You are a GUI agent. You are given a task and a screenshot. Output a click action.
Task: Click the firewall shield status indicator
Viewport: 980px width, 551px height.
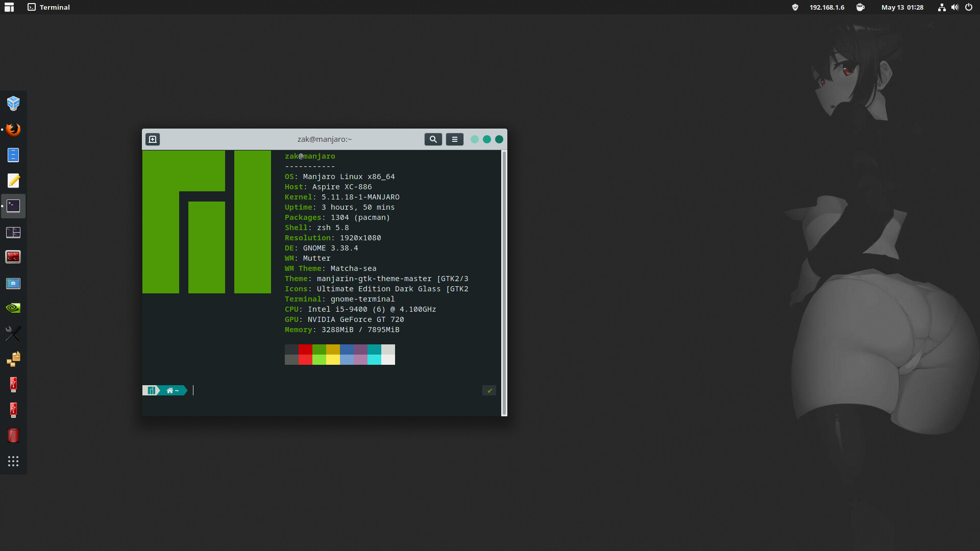tap(795, 7)
